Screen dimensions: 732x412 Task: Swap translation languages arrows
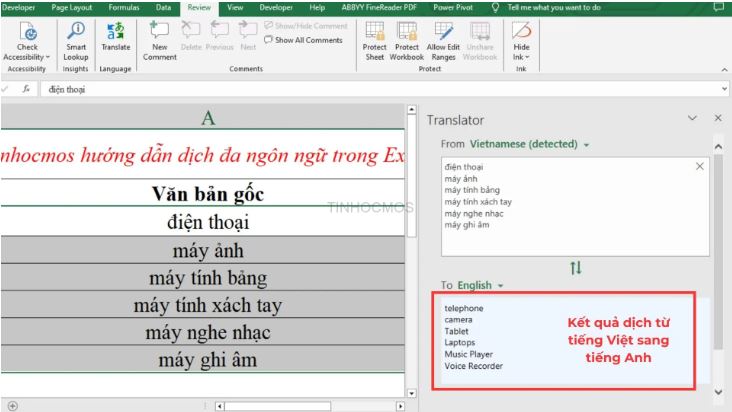click(x=576, y=268)
